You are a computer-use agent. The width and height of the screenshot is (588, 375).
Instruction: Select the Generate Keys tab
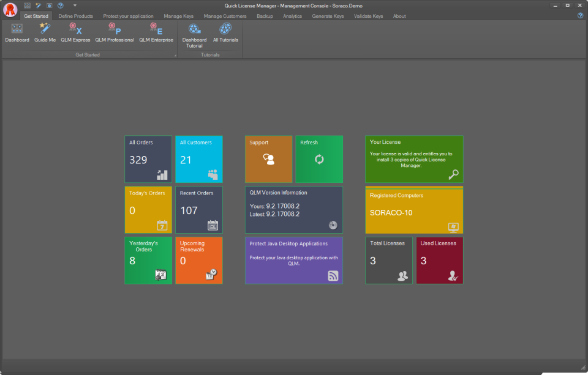tap(328, 16)
